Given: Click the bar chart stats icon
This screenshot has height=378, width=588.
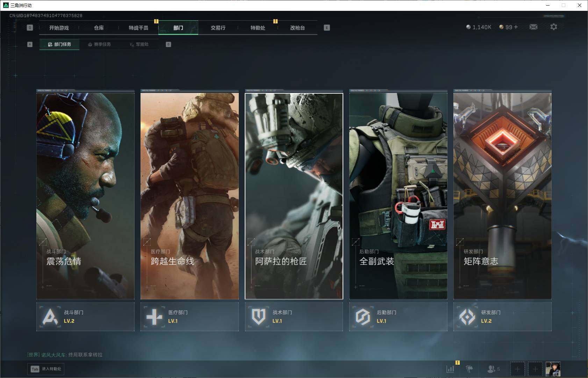Looking at the screenshot, I should point(450,369).
